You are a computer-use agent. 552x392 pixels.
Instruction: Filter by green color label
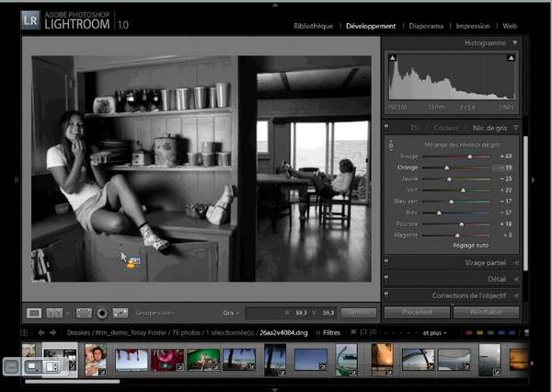490,333
